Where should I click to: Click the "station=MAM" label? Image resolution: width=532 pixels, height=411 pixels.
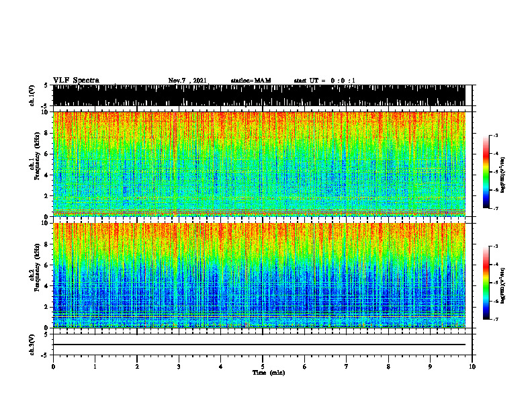click(251, 81)
